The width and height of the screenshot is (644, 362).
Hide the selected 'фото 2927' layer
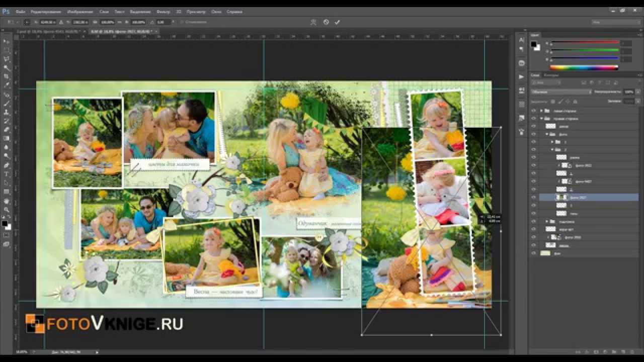tap(534, 198)
